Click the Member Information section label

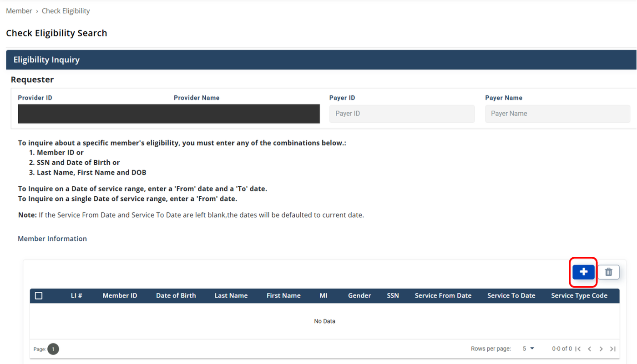52,239
